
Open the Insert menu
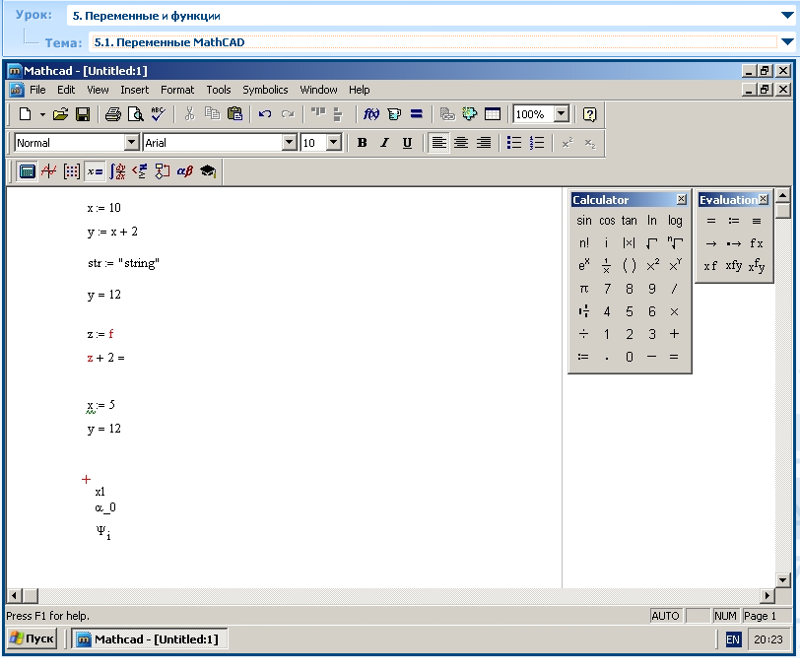(x=134, y=90)
